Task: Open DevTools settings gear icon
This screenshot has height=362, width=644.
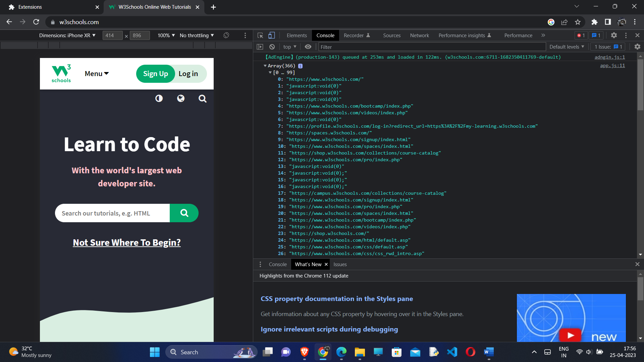Action: 614,35
